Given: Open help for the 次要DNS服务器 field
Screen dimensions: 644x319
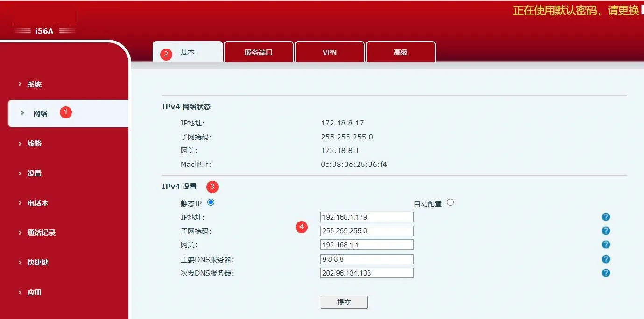Looking at the screenshot, I should click(x=606, y=273).
